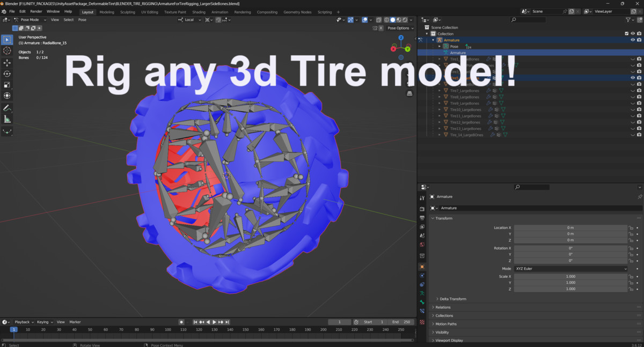Open the Physics properties tab

[x=422, y=276]
